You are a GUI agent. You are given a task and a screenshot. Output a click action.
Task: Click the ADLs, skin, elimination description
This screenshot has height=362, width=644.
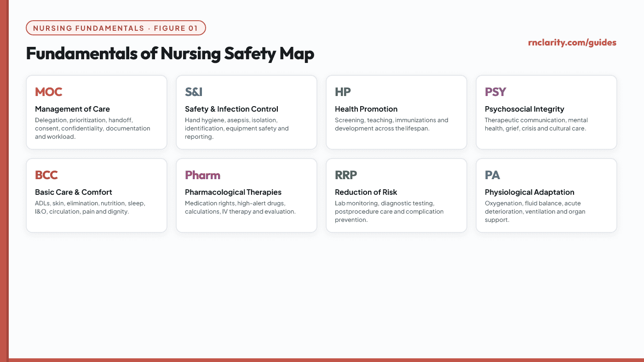click(90, 207)
